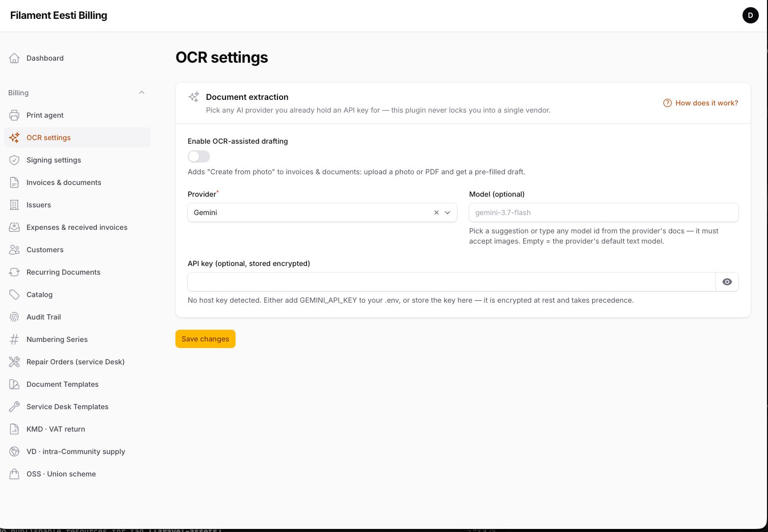Screen dimensions: 768x532
Task: Click the Billing group label
Action: click(x=18, y=93)
